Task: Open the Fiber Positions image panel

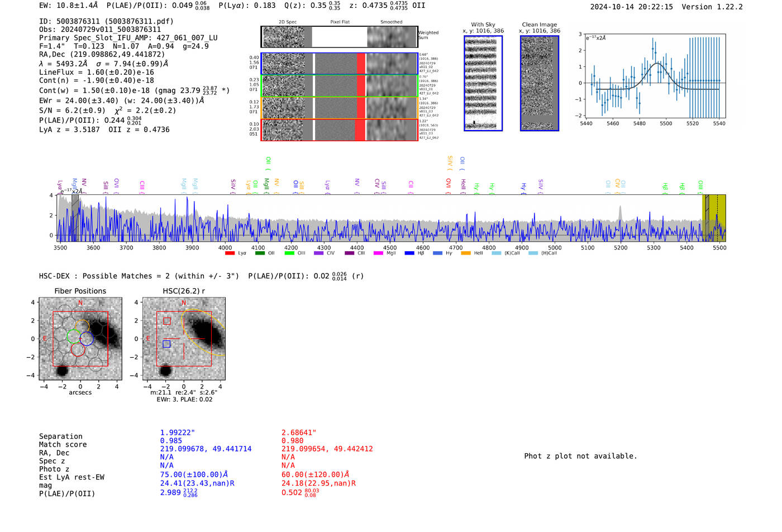Action: click(80, 339)
